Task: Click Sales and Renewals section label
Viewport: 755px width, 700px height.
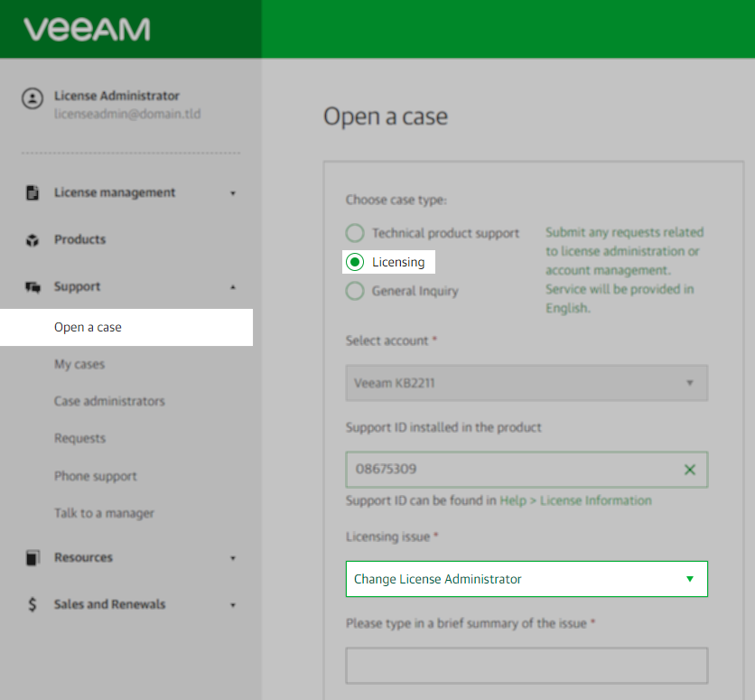Action: coord(110,603)
